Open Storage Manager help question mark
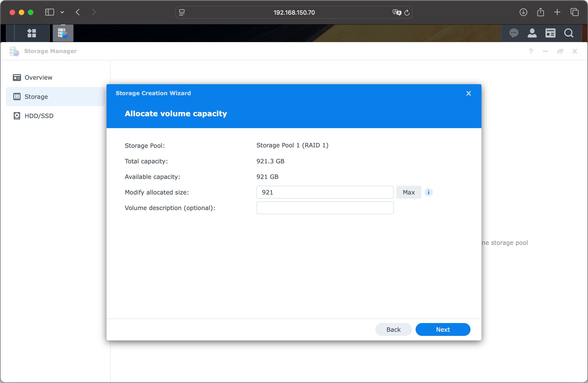Screen dimensions: 588x383 531,51
